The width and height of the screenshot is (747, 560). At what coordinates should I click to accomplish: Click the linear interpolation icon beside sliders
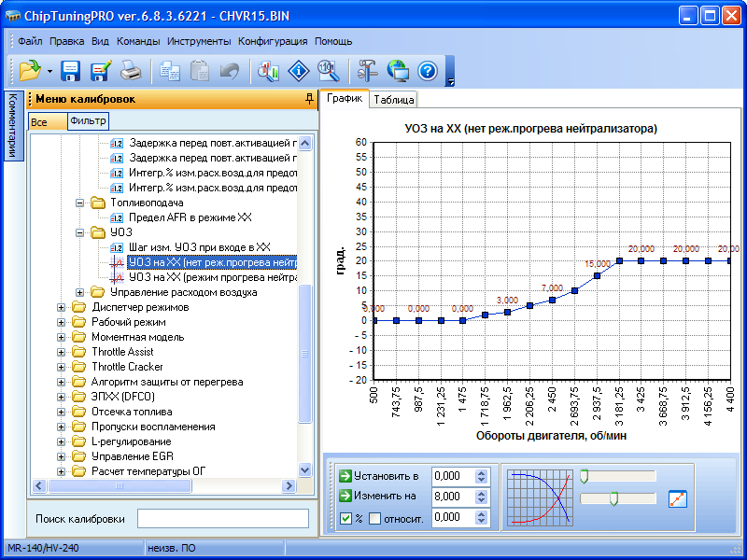coord(678,498)
